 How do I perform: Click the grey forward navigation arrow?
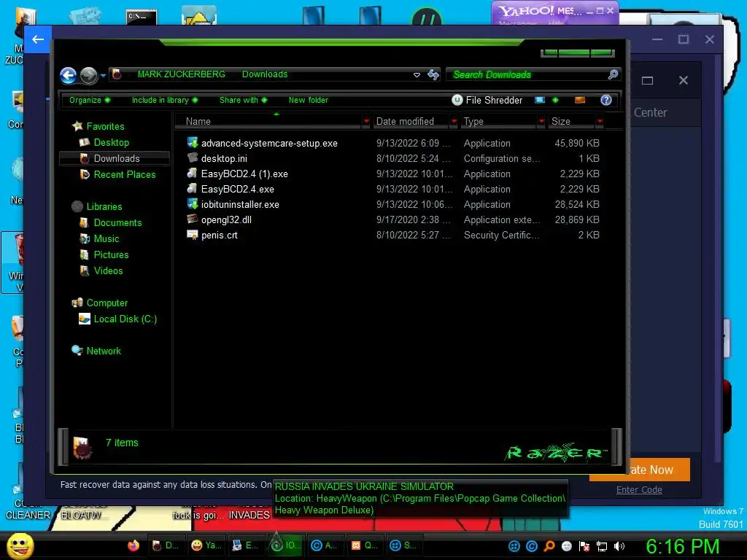pos(88,75)
